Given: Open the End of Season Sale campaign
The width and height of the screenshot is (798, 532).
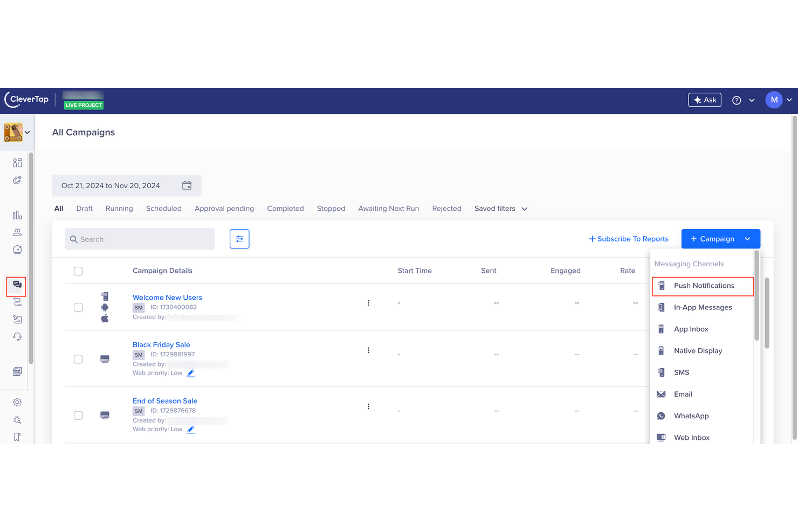Looking at the screenshot, I should (165, 400).
